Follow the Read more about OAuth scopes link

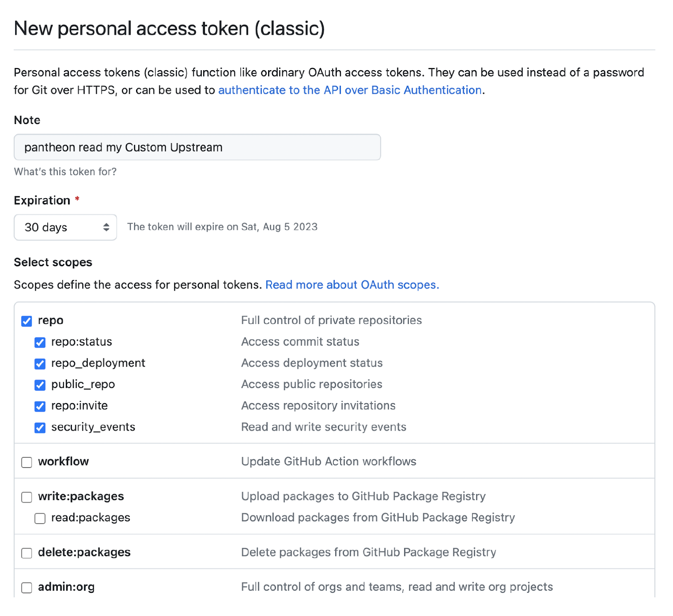352,285
